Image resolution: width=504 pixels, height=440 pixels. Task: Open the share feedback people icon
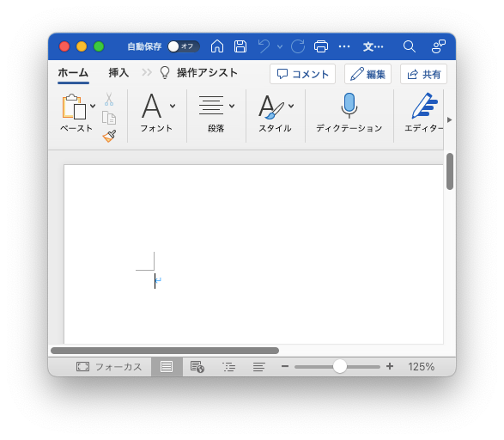click(439, 46)
